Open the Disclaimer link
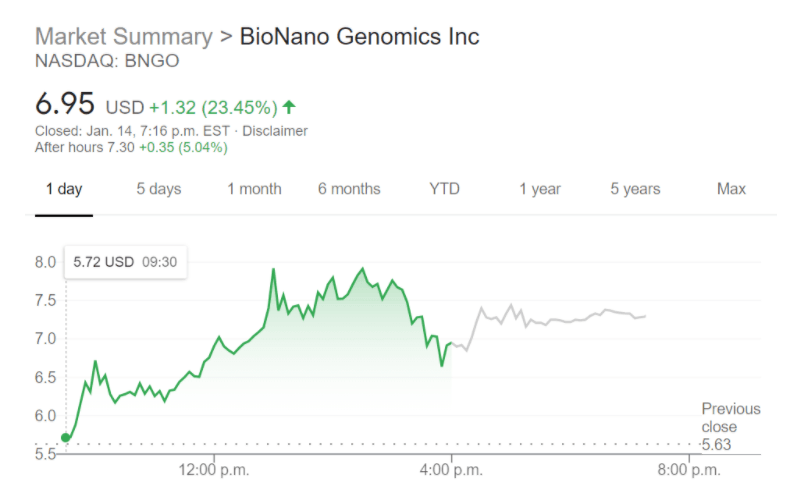Screen dimensions: 803x496 click(275, 131)
